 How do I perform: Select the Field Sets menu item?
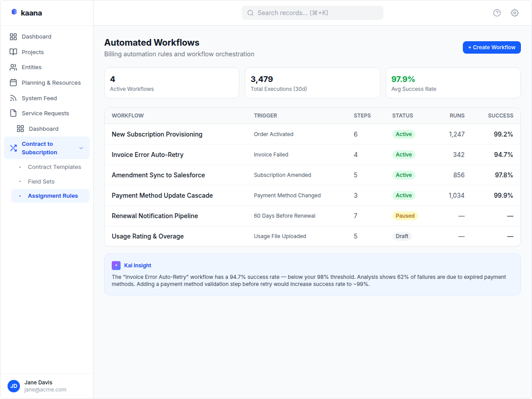pos(41,181)
